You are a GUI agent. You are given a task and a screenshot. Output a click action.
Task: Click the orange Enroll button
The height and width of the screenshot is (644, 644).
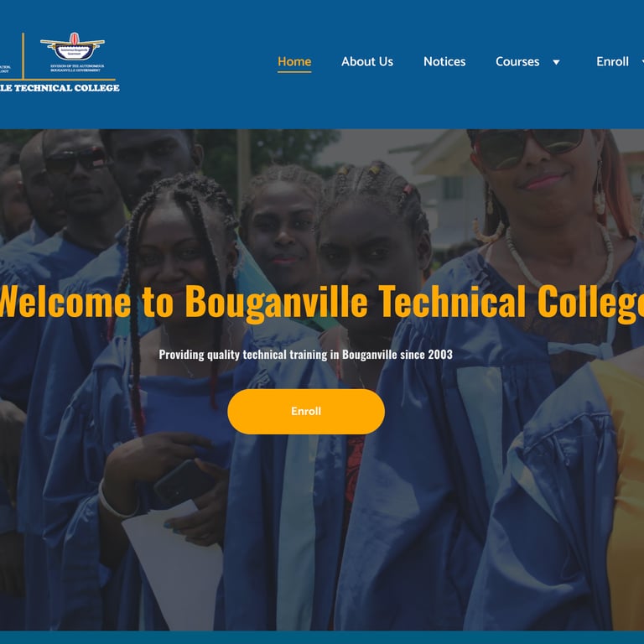tap(306, 411)
